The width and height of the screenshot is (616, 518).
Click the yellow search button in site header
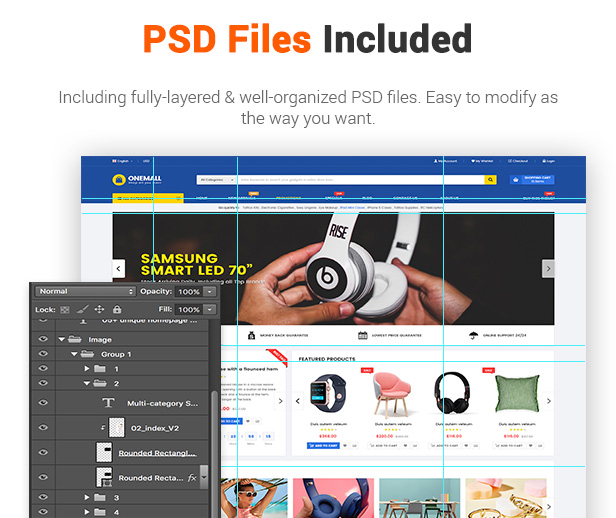490,180
